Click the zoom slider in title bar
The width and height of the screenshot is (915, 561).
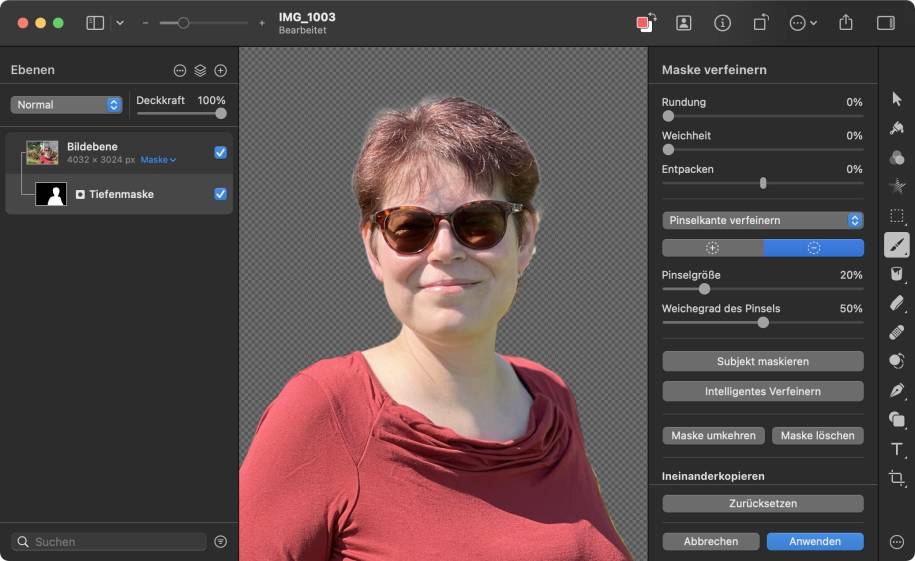click(204, 23)
